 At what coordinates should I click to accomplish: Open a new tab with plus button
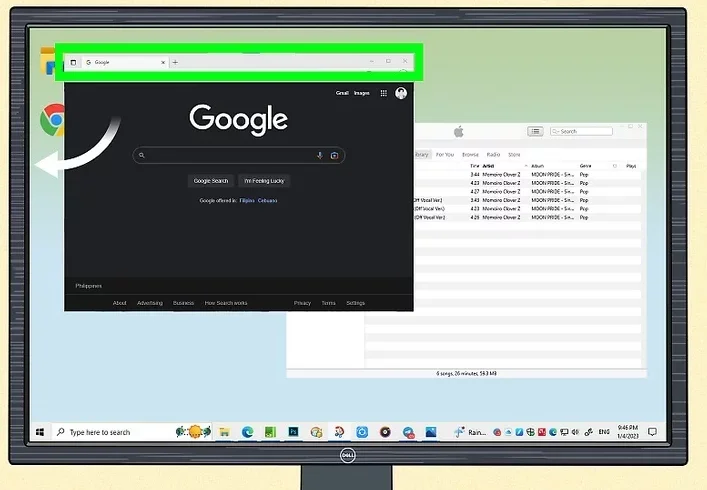[175, 62]
